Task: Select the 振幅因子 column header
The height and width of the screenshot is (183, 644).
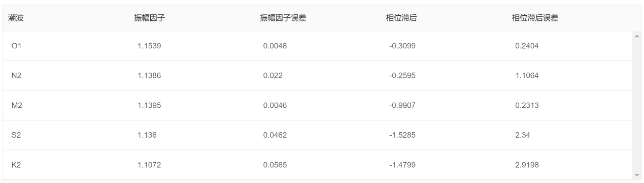Action: click(150, 18)
